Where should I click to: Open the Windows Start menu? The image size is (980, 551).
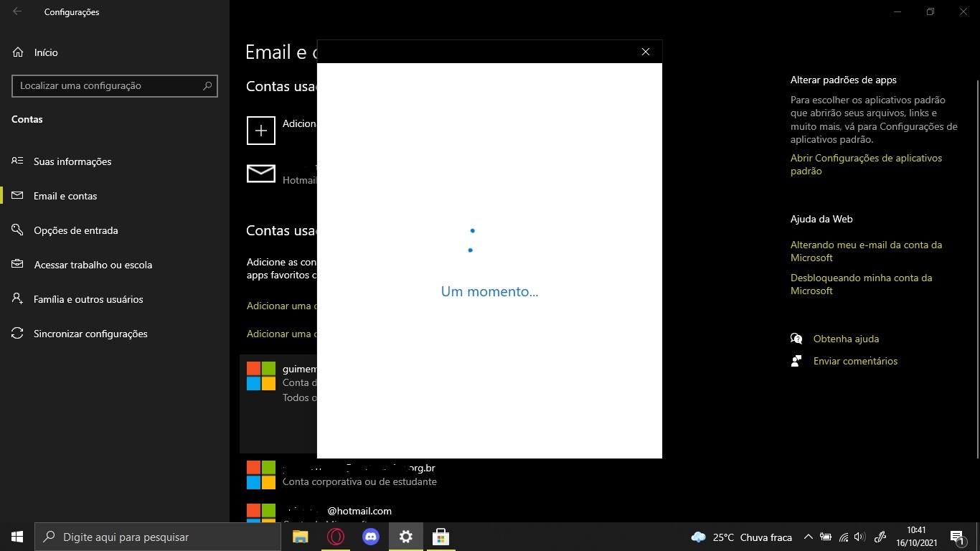tap(17, 537)
